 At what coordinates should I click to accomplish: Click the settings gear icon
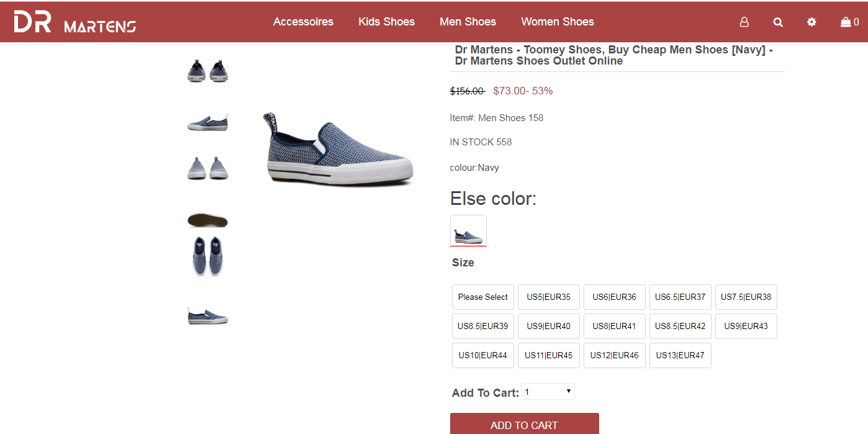click(811, 22)
